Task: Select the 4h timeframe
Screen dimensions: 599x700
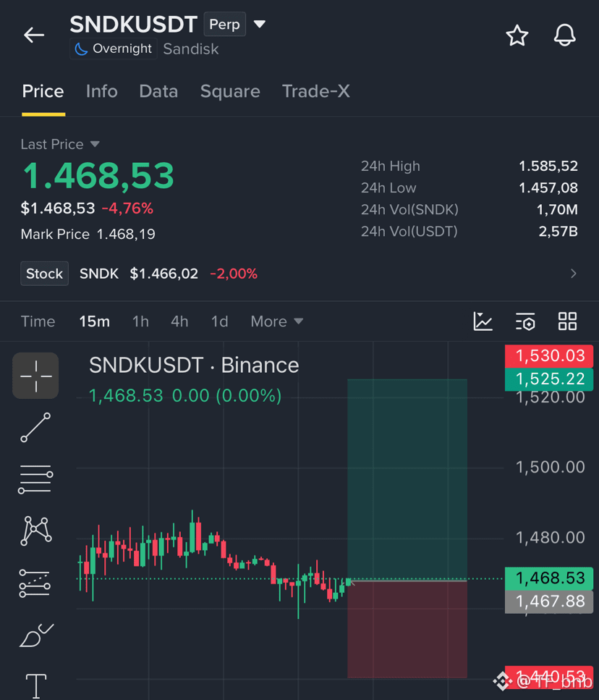Action: tap(179, 321)
